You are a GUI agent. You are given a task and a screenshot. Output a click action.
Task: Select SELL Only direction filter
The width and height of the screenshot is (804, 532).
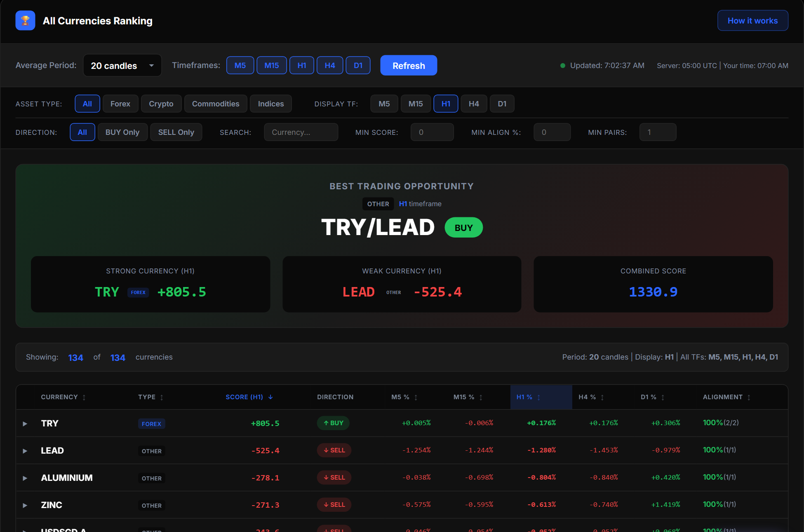pos(176,132)
